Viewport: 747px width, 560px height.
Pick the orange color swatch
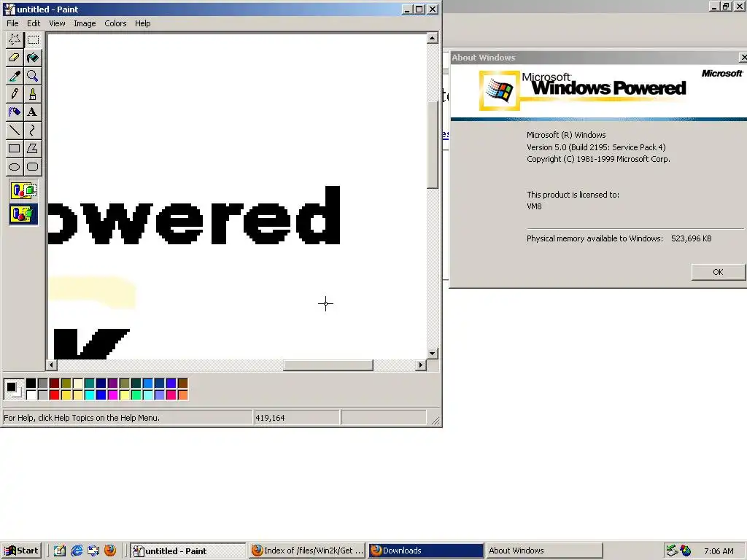tap(182, 394)
